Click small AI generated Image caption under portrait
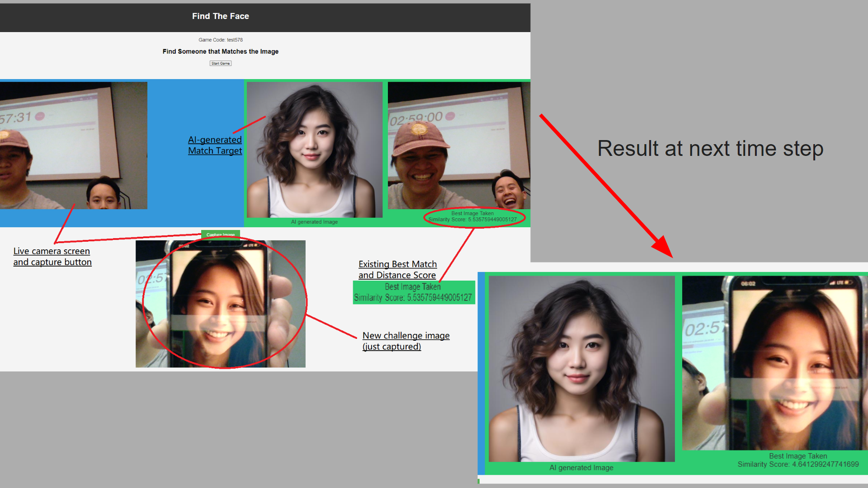Image resolution: width=868 pixels, height=488 pixels. 314,222
